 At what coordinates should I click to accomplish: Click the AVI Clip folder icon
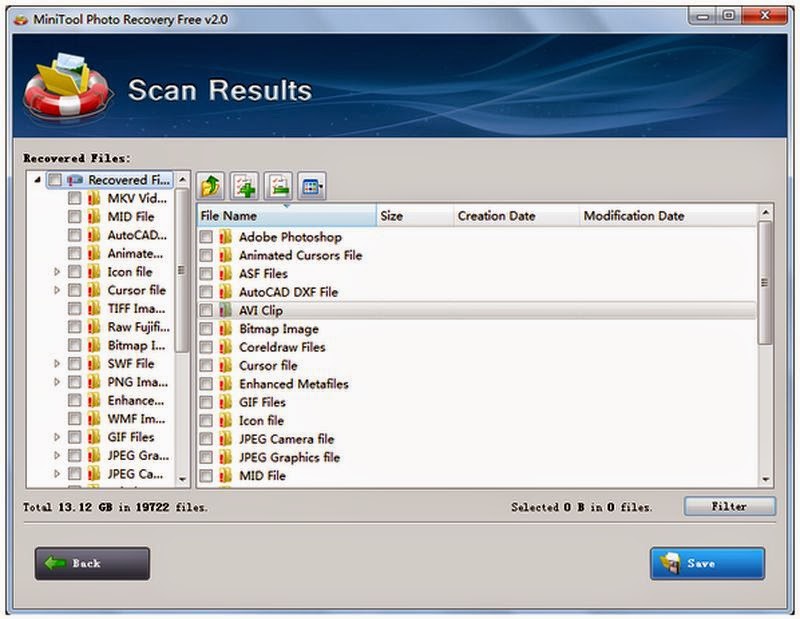coord(225,311)
